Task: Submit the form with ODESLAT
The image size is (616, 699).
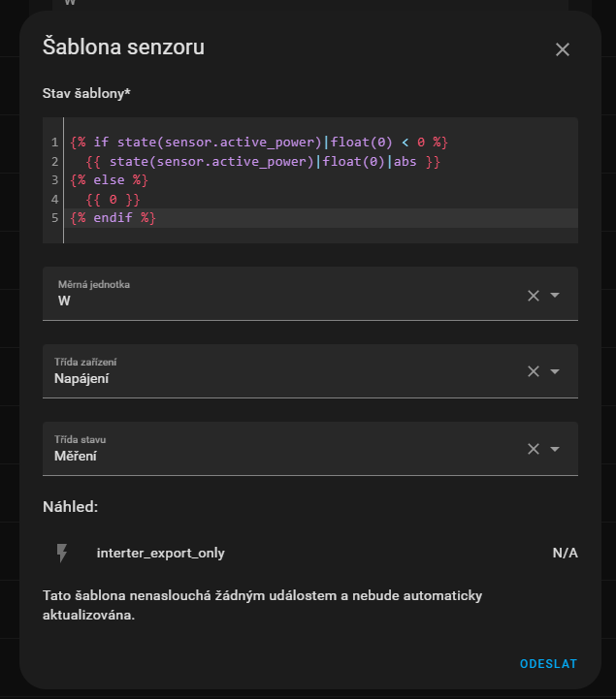Action: pos(548,664)
